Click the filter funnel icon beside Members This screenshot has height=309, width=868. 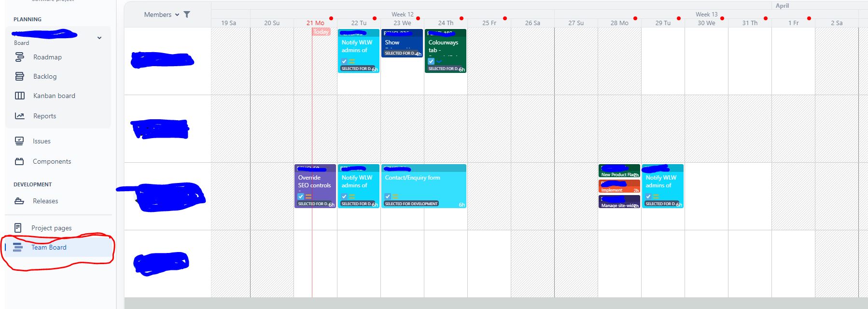(x=187, y=14)
